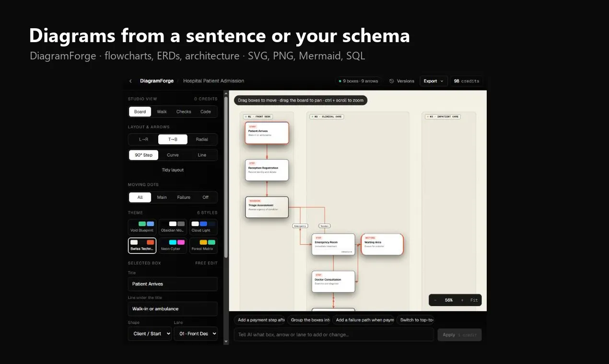Select the Emergency Room box on the board
Viewport: 609px width, 364px height.
coord(333,244)
